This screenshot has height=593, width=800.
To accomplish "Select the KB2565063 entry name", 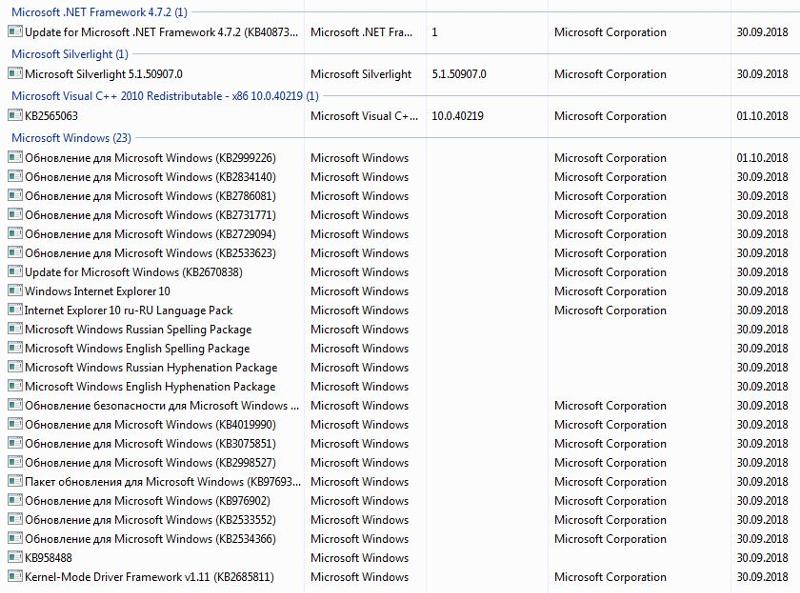I will pyautogui.click(x=52, y=116).
